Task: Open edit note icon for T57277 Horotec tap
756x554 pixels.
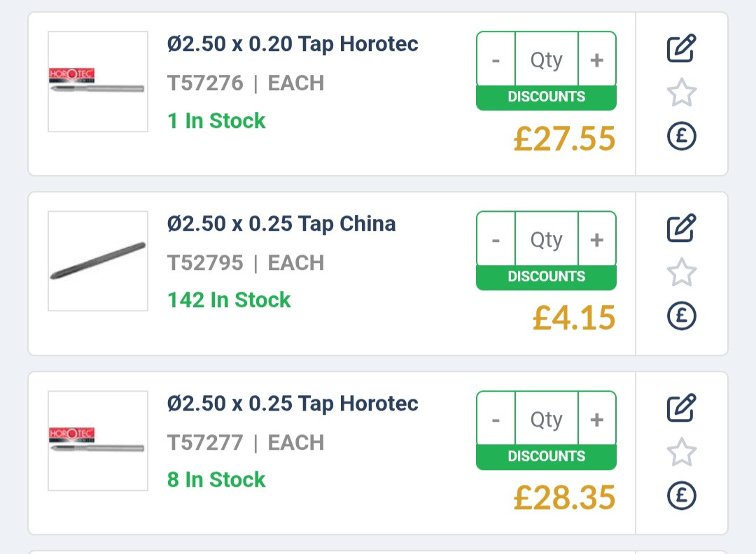Action: tap(682, 408)
